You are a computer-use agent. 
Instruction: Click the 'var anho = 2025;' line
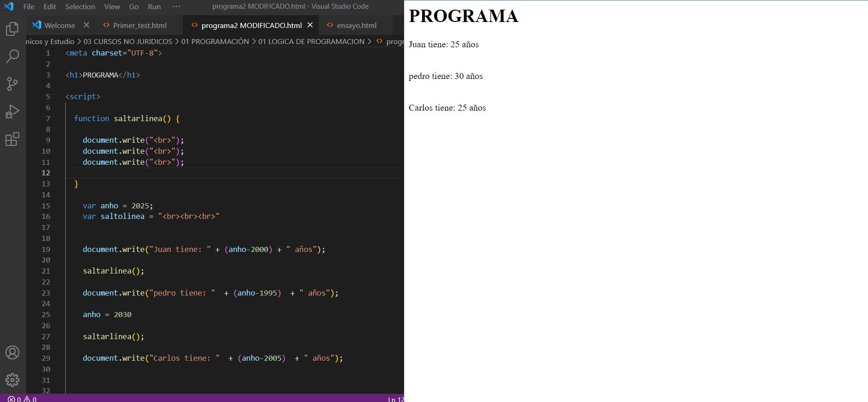118,206
